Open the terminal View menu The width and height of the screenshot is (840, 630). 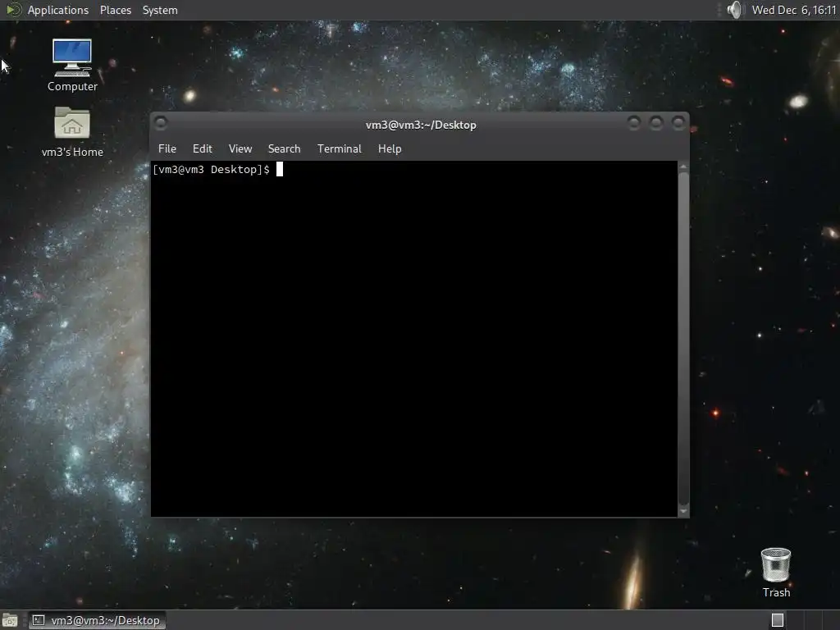[240, 149]
